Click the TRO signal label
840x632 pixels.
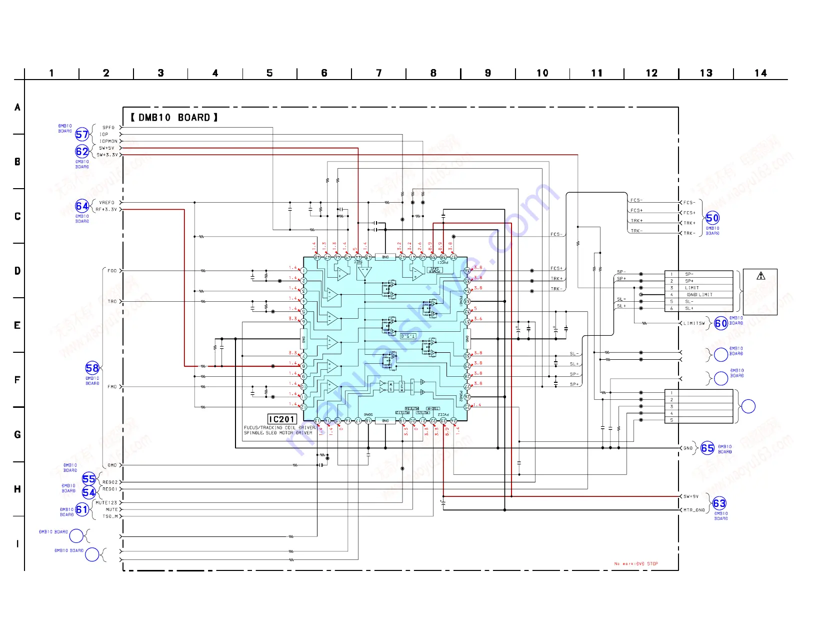pyautogui.click(x=112, y=301)
